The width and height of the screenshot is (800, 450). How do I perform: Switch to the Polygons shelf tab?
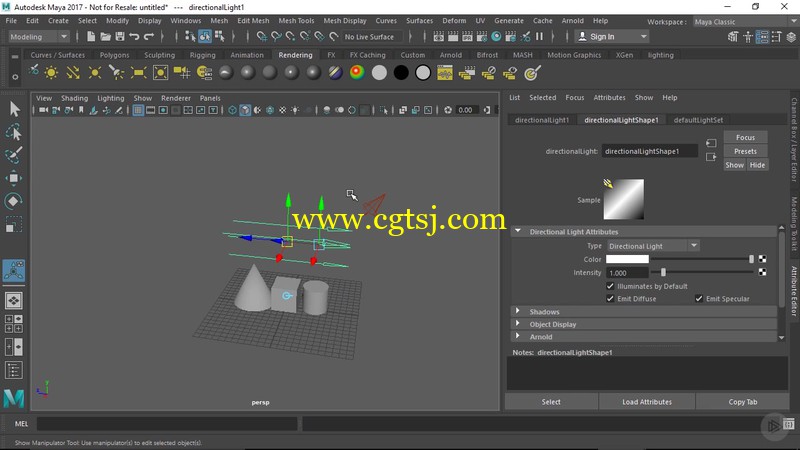(x=114, y=55)
